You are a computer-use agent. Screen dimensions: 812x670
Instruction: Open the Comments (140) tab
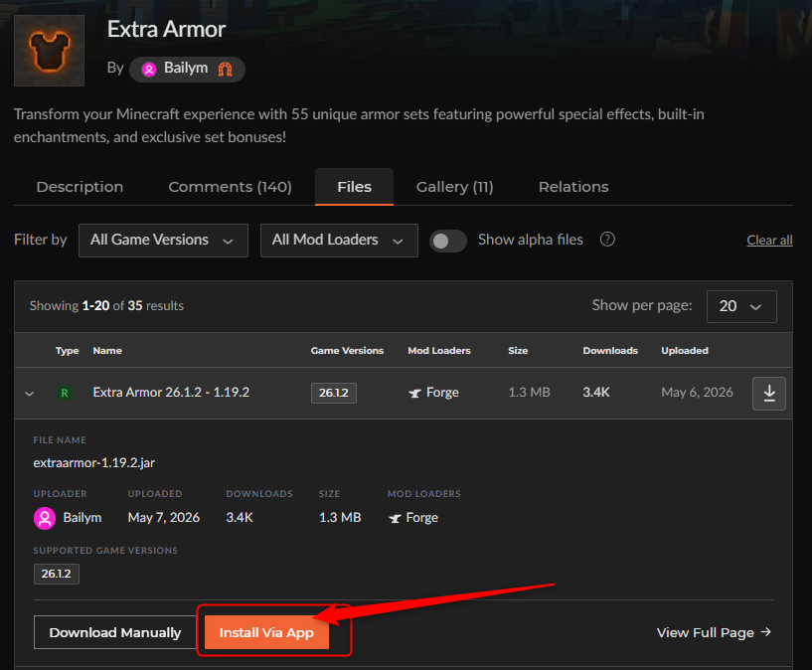point(230,187)
